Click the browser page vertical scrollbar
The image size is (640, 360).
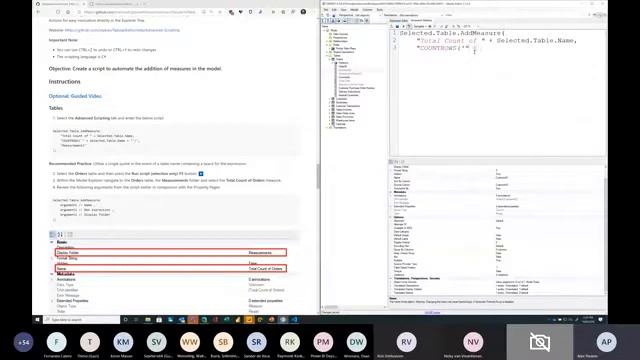coord(318,176)
